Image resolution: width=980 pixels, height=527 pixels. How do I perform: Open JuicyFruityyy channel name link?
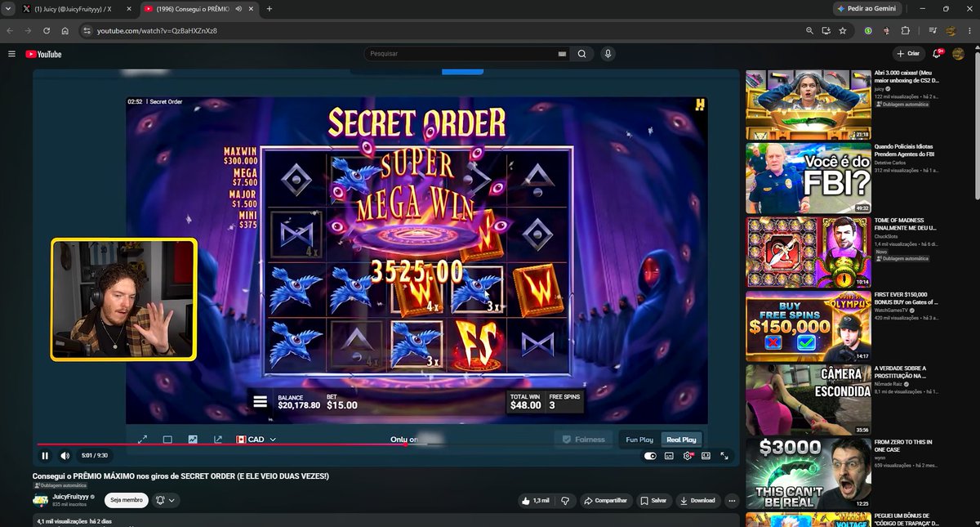[x=71, y=497]
